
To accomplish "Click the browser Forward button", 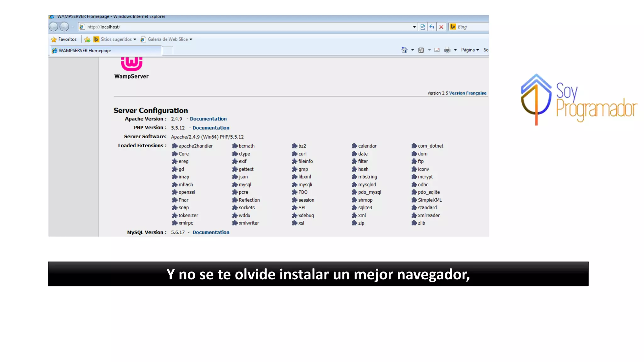I will coord(64,27).
